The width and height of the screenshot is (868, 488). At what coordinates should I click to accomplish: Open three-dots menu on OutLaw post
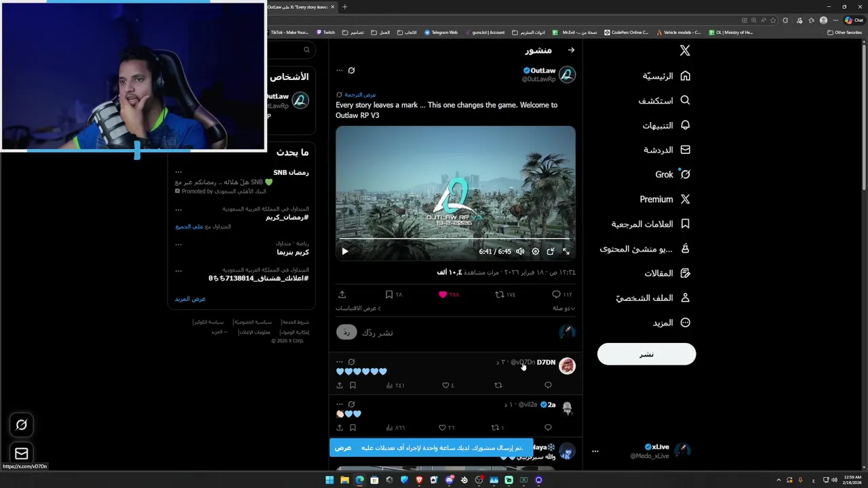[340, 70]
